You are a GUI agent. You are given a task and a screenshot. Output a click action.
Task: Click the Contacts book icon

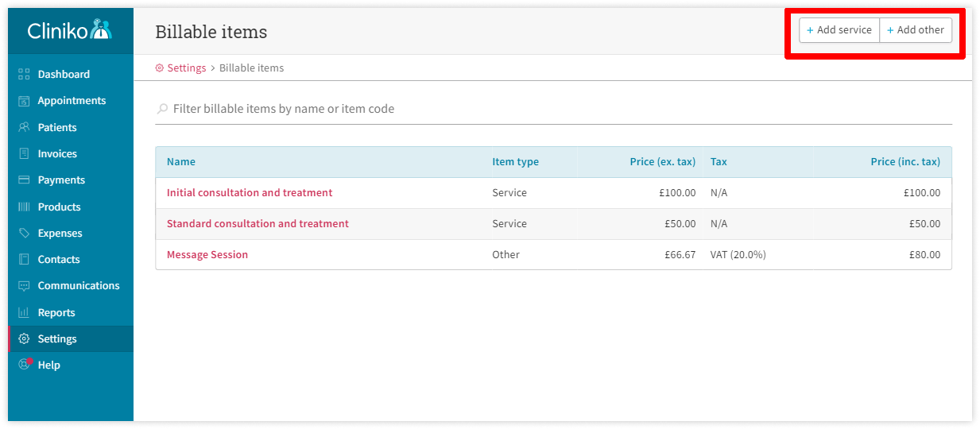tap(24, 259)
